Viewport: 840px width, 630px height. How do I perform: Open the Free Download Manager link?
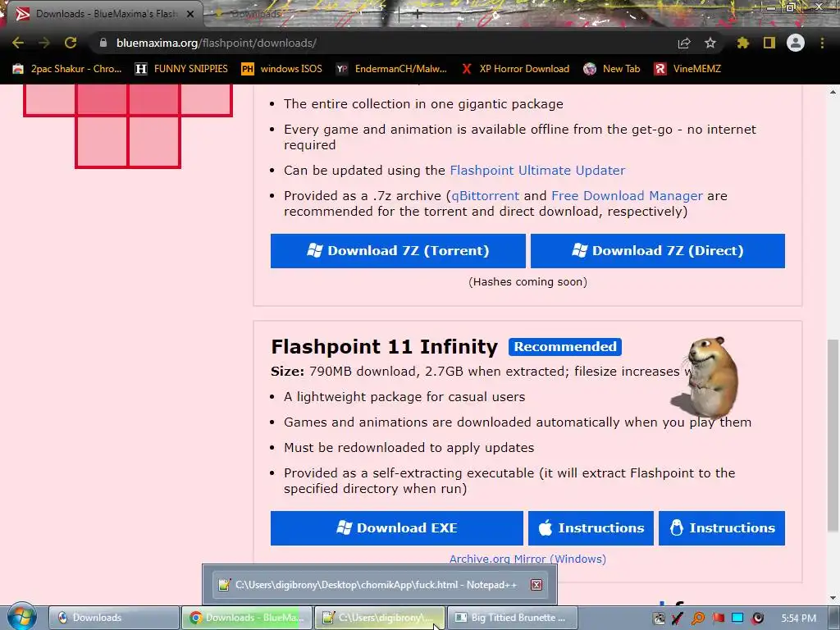pyautogui.click(x=627, y=195)
